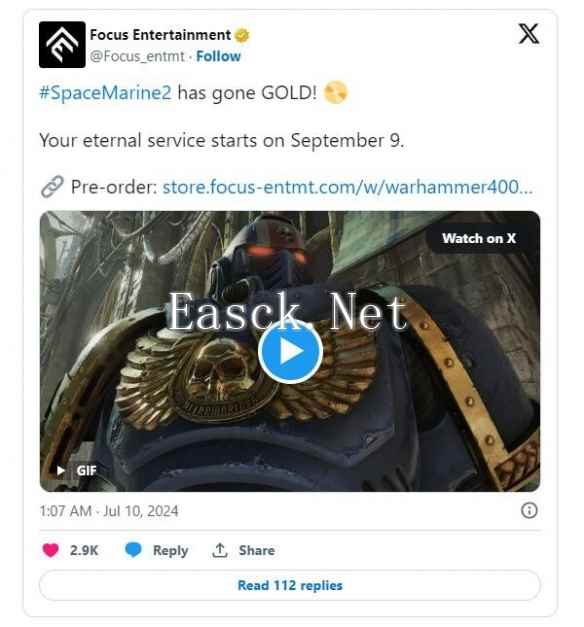Screen dimensions: 584x627
Task: Open the #SpaceMarine2 hashtag
Action: point(106,93)
